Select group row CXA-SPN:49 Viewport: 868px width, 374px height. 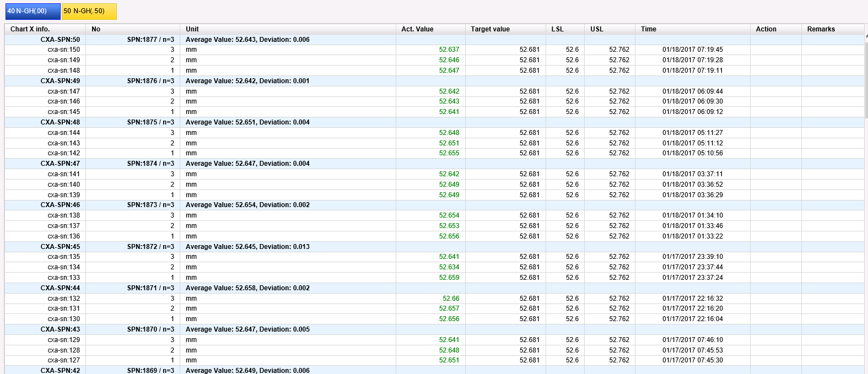point(434,81)
